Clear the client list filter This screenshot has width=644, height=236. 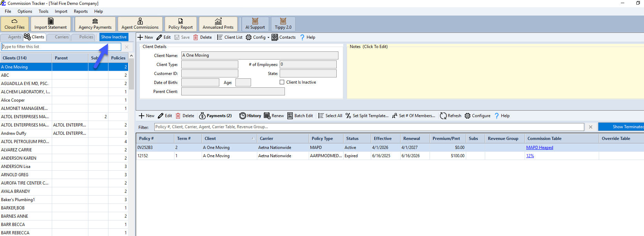pyautogui.click(x=127, y=47)
